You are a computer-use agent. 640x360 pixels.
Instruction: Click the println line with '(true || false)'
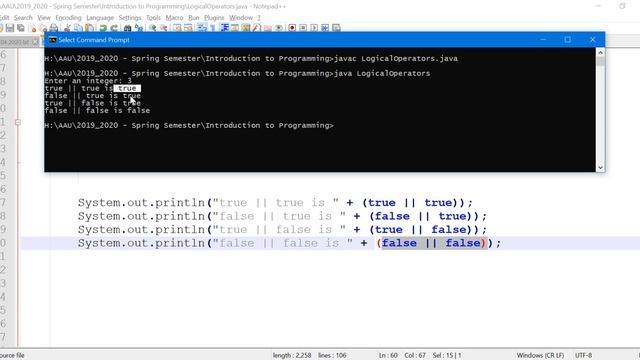[282, 229]
